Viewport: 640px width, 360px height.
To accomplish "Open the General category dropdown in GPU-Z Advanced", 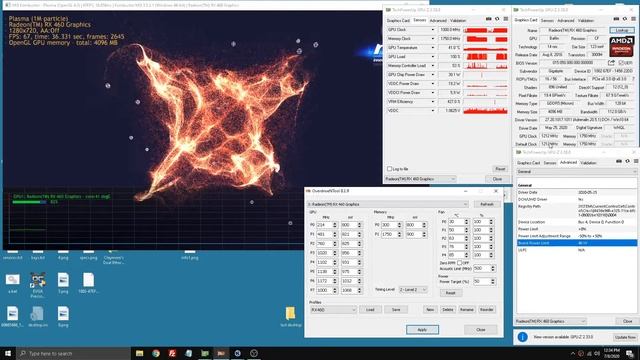I will [576, 171].
